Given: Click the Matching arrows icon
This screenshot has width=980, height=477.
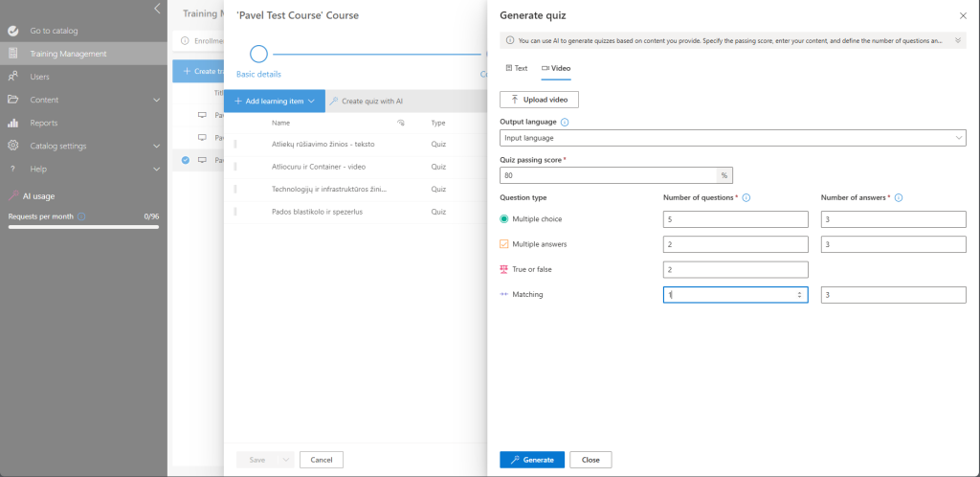Looking at the screenshot, I should 504,294.
